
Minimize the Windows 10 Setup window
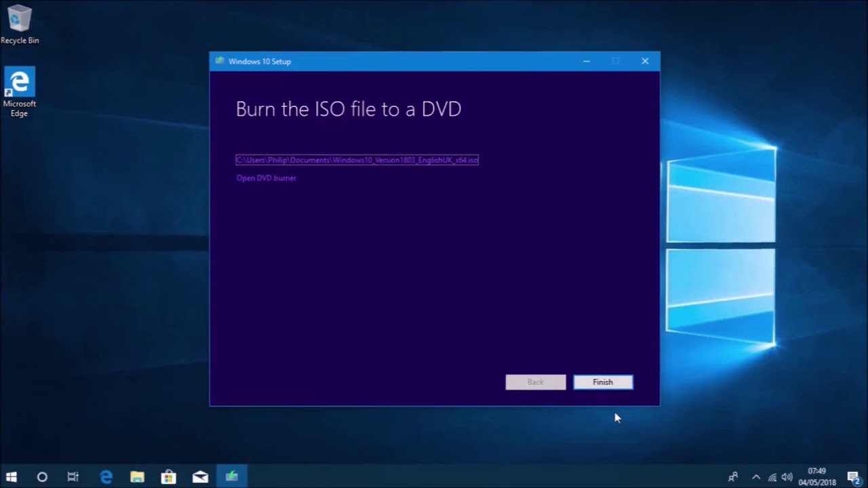[587, 61]
